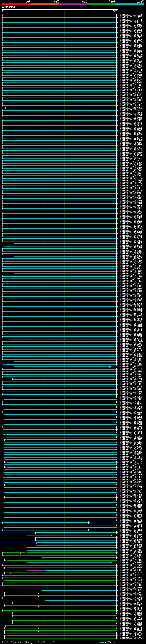The width and height of the screenshot is (146, 644).
Task: Select label UniRef100_Q40884
Action: pyautogui.click(x=131, y=432)
